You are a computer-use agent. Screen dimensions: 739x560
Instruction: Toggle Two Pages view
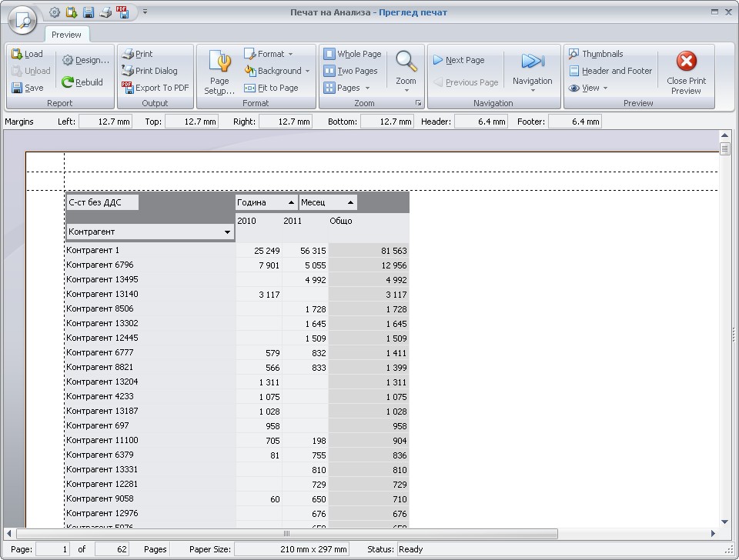(351, 71)
